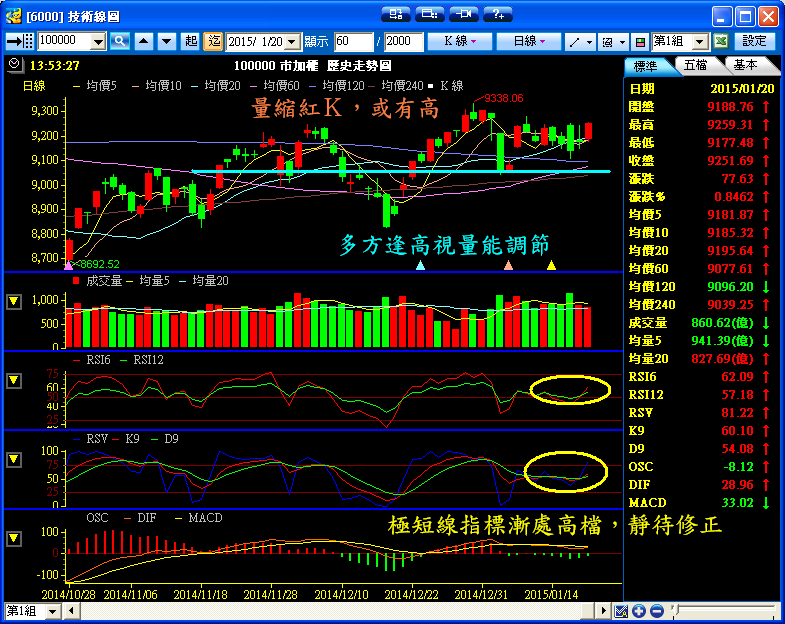The image size is (785, 624).
Task: Click the magnifier search icon beside symbol box
Action: 120,41
